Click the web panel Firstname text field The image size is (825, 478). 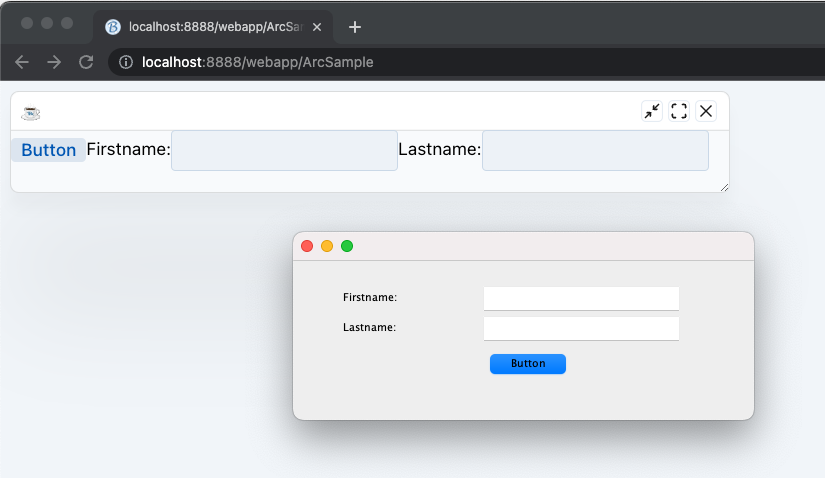coord(284,150)
